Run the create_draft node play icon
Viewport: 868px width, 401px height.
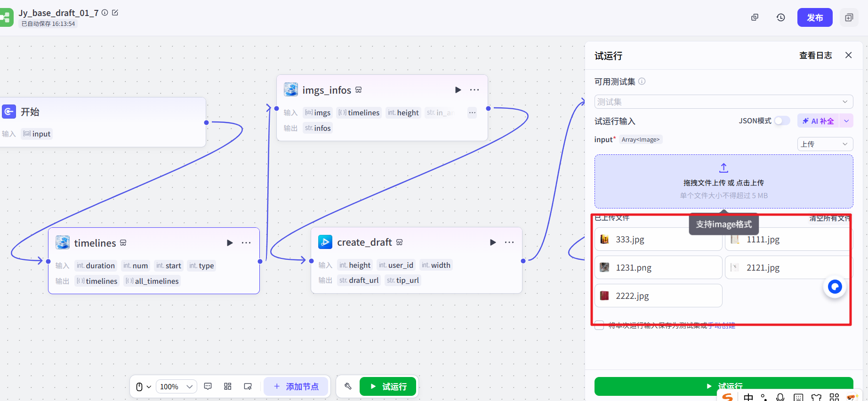(493, 242)
